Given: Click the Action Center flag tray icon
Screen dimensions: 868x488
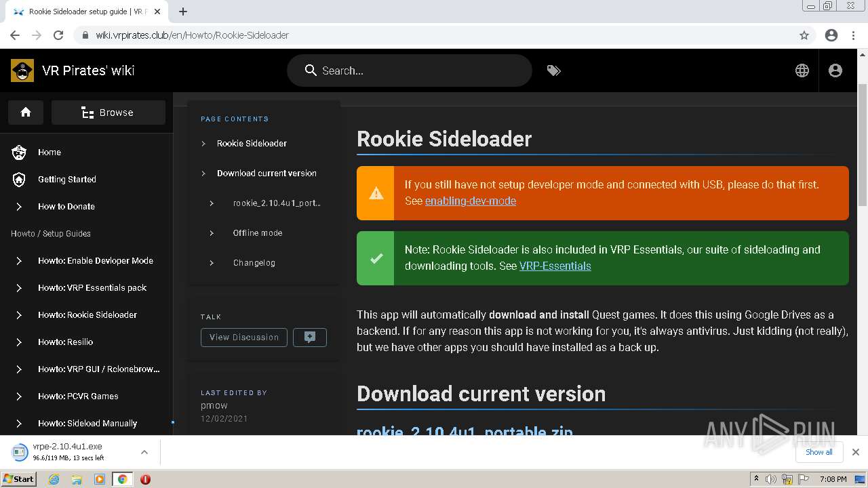Looking at the screenshot, I should click(x=804, y=479).
